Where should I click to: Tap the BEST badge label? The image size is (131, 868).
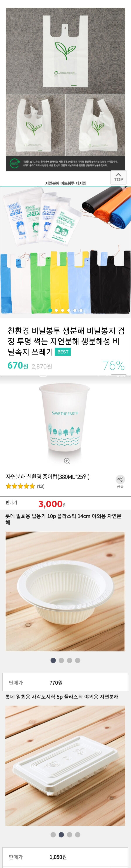(63, 352)
